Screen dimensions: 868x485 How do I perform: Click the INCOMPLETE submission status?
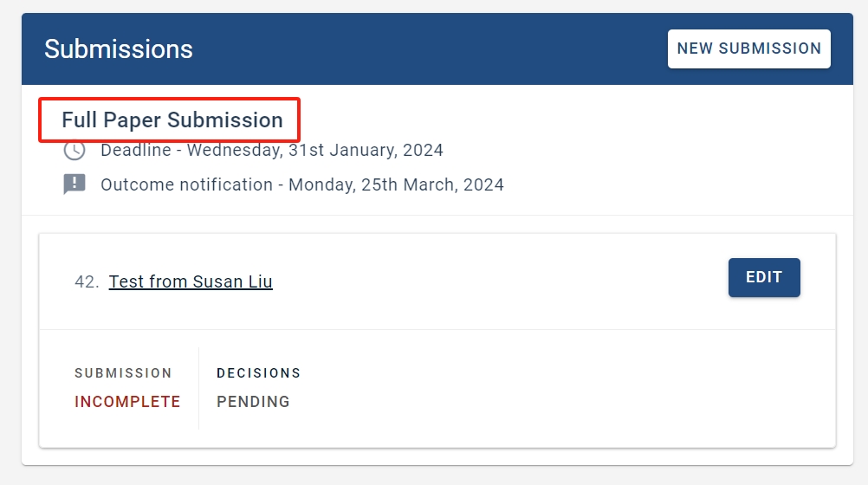[x=127, y=401]
